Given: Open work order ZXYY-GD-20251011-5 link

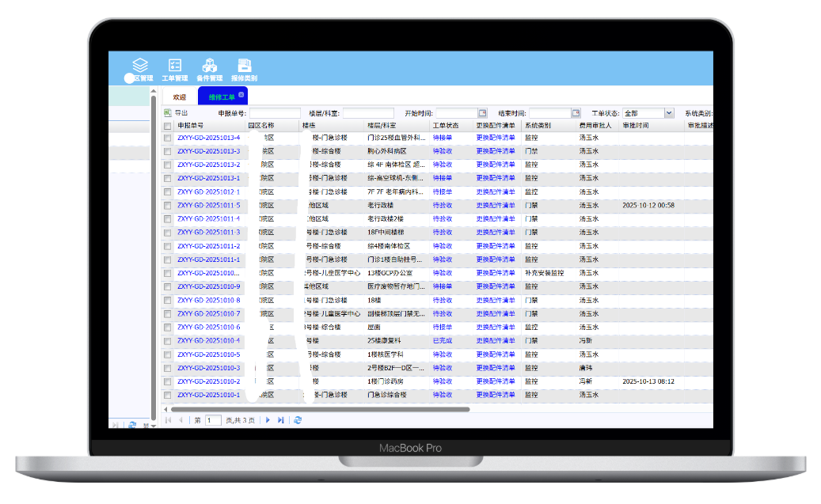Looking at the screenshot, I should click(x=208, y=206).
